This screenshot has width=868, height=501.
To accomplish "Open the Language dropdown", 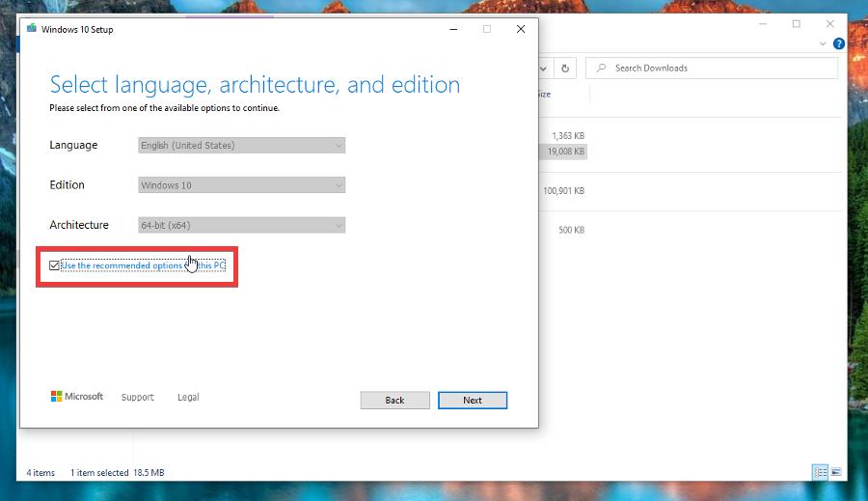I will tap(241, 145).
